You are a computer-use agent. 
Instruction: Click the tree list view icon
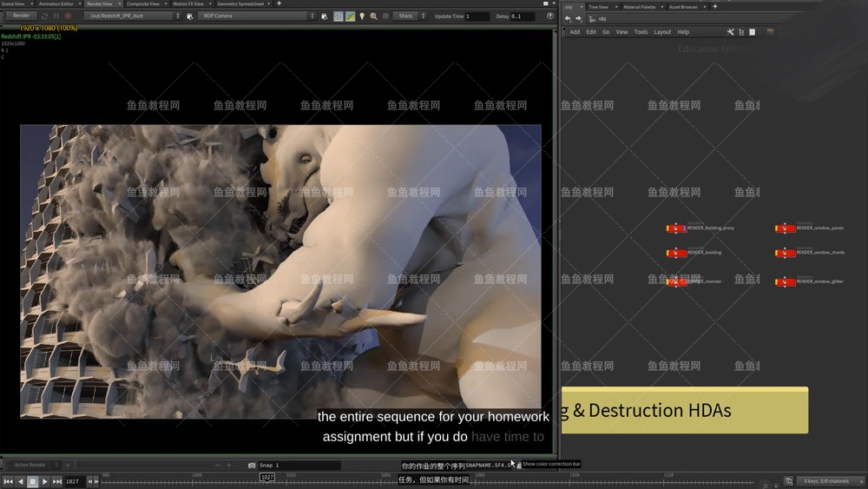pyautogui.click(x=741, y=32)
